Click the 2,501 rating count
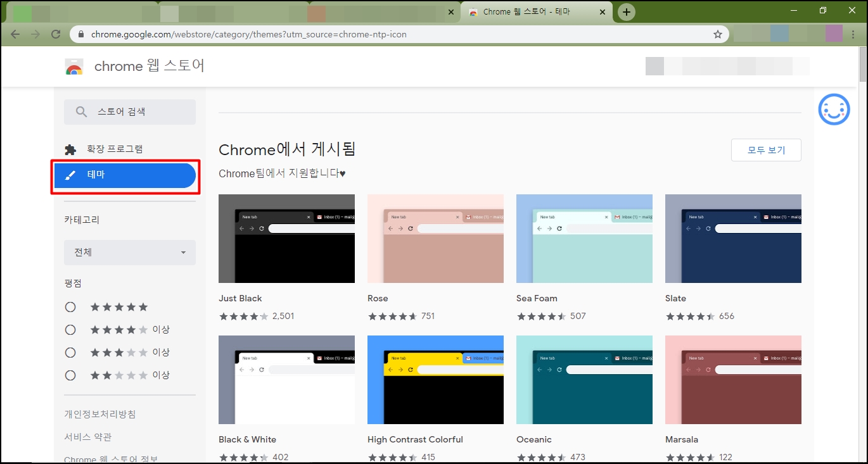 tap(283, 316)
